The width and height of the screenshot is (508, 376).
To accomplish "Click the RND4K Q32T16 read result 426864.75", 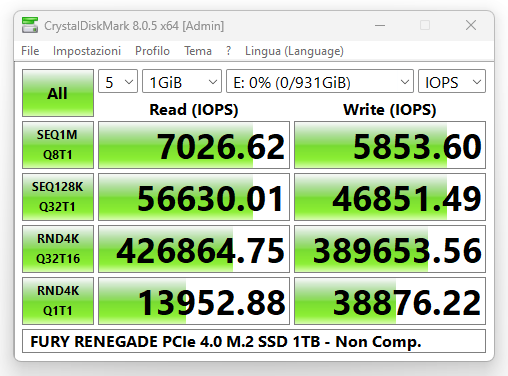I will [x=194, y=249].
